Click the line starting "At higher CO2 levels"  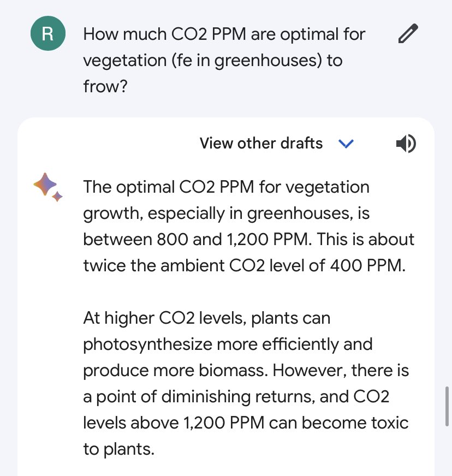[207, 318]
